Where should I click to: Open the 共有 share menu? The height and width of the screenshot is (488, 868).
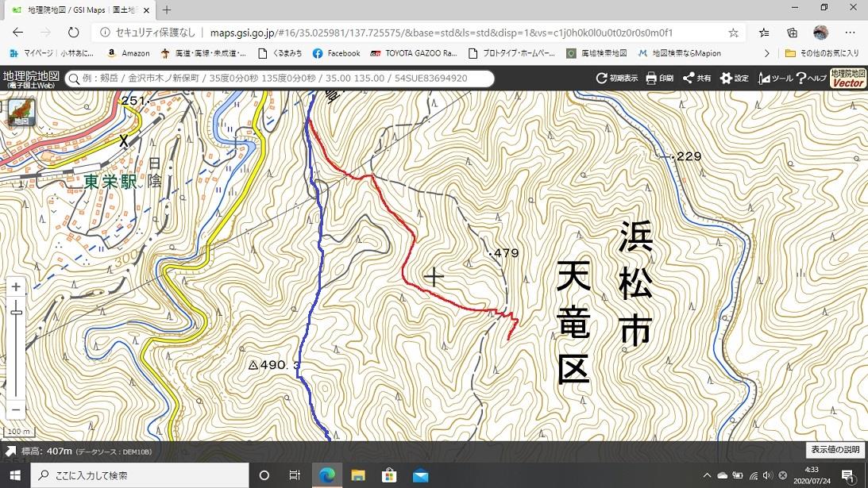click(698, 79)
